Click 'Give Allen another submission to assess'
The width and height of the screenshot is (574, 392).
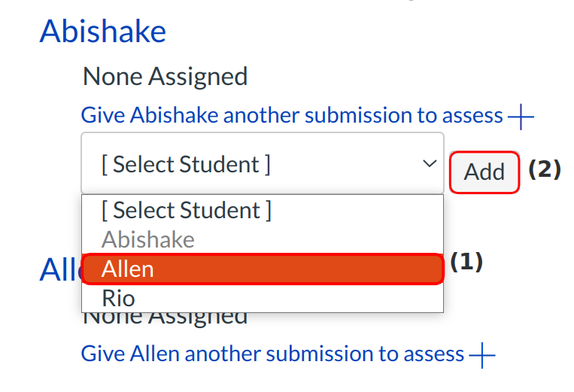click(x=273, y=354)
